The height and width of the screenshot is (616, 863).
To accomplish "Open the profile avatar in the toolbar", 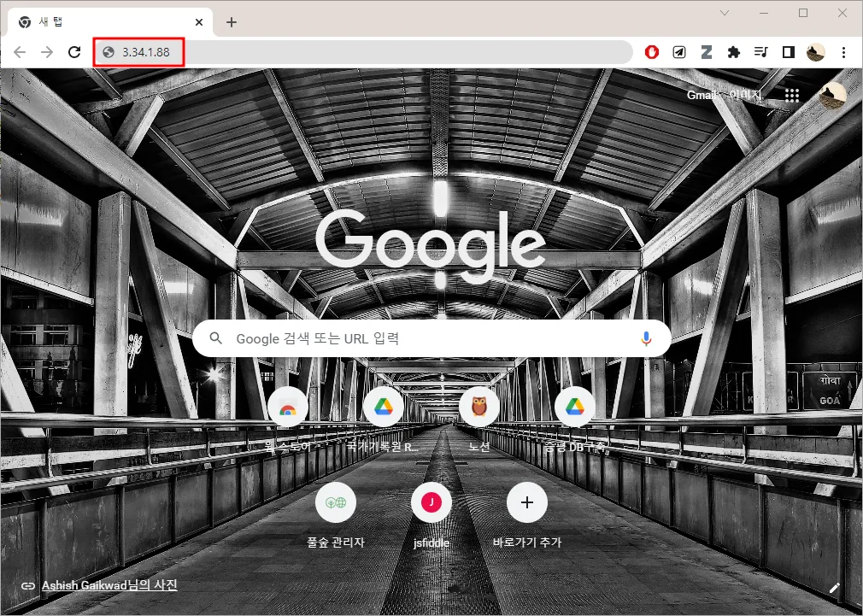I will tap(816, 52).
